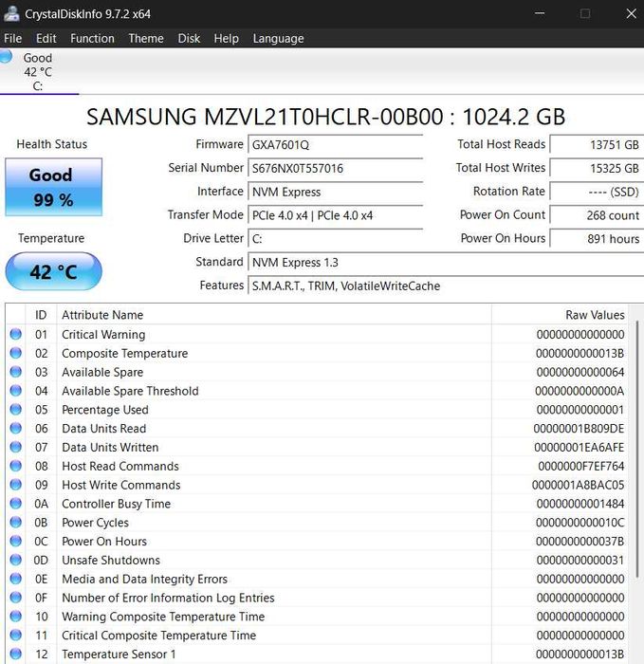Click the Standard field NVM Express 1.3

click(446, 262)
